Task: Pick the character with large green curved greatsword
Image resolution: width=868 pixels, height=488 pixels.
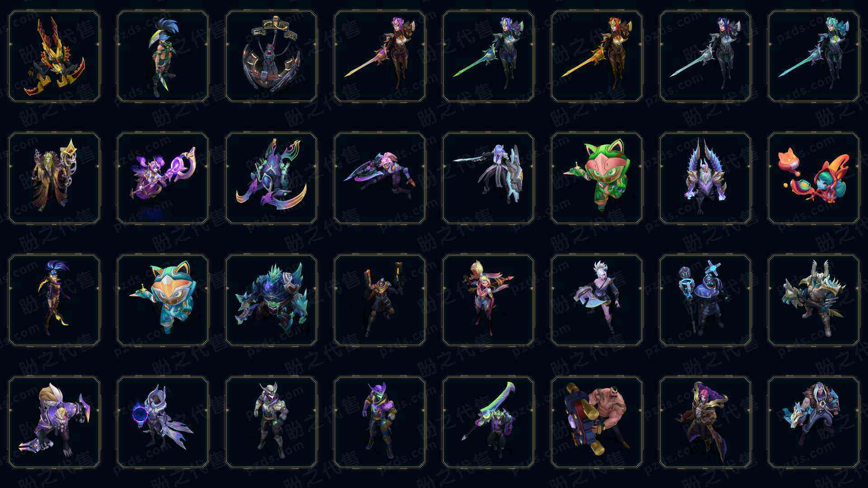Action: (488, 422)
